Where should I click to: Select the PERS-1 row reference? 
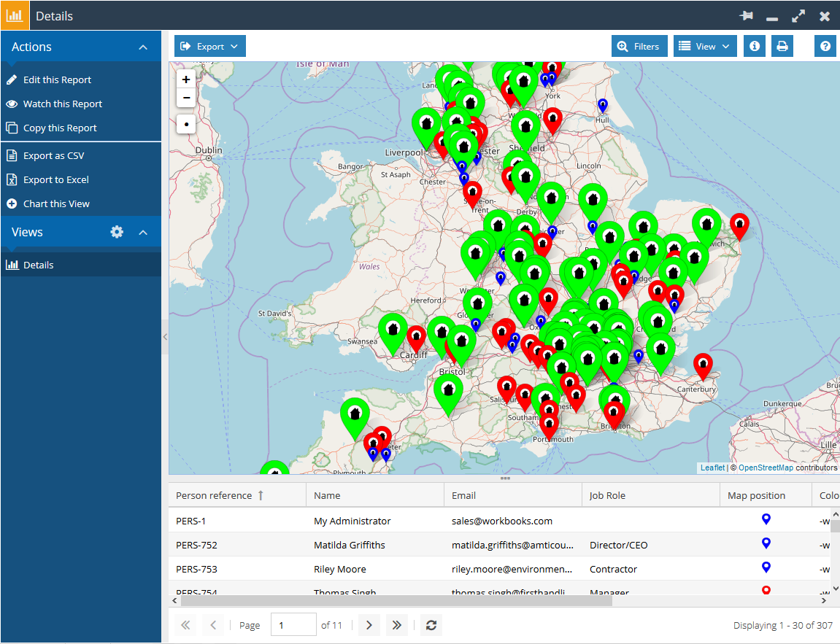(x=190, y=521)
